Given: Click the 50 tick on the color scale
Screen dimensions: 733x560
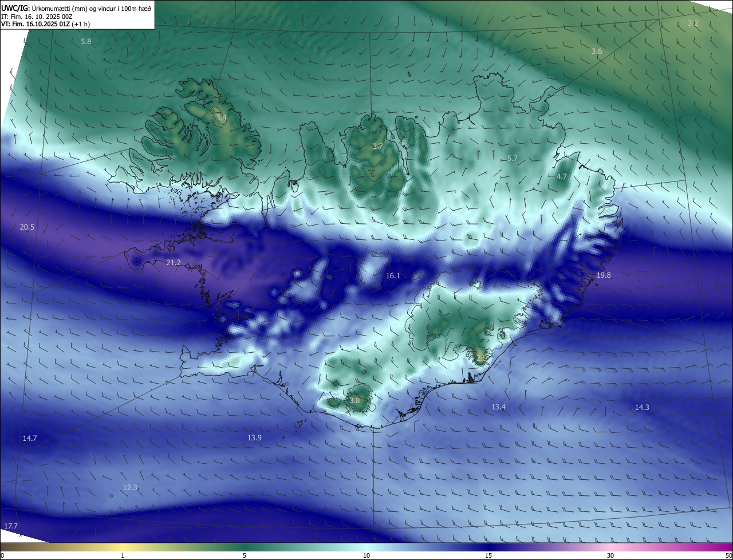Looking at the screenshot, I should 729,555.
